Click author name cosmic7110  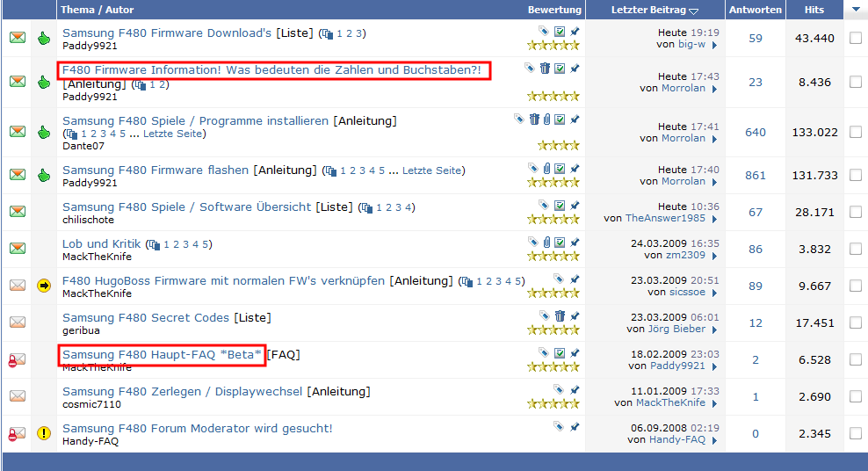(91, 404)
